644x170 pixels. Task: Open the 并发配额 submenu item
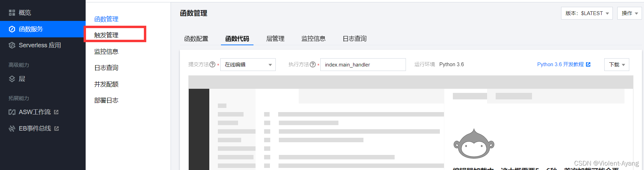pos(106,84)
